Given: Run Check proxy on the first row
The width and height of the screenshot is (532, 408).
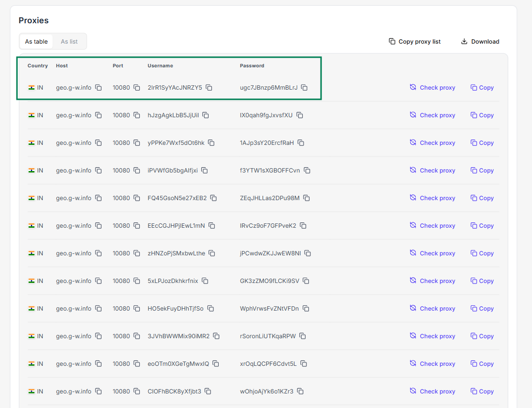Looking at the screenshot, I should click(432, 88).
